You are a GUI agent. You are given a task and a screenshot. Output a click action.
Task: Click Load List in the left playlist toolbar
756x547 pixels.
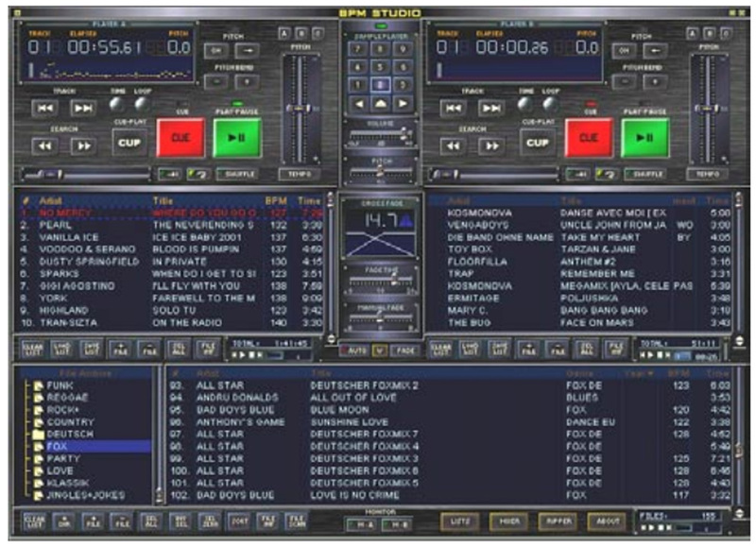[61, 348]
